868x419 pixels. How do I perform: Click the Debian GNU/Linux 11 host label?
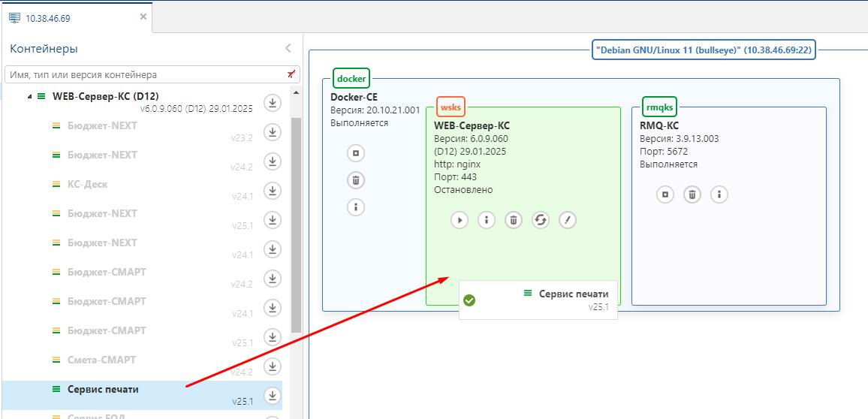click(704, 50)
